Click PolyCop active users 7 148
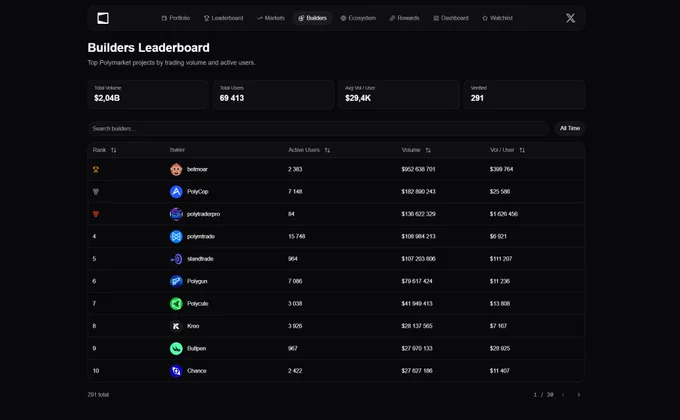The image size is (680, 420). click(x=295, y=192)
